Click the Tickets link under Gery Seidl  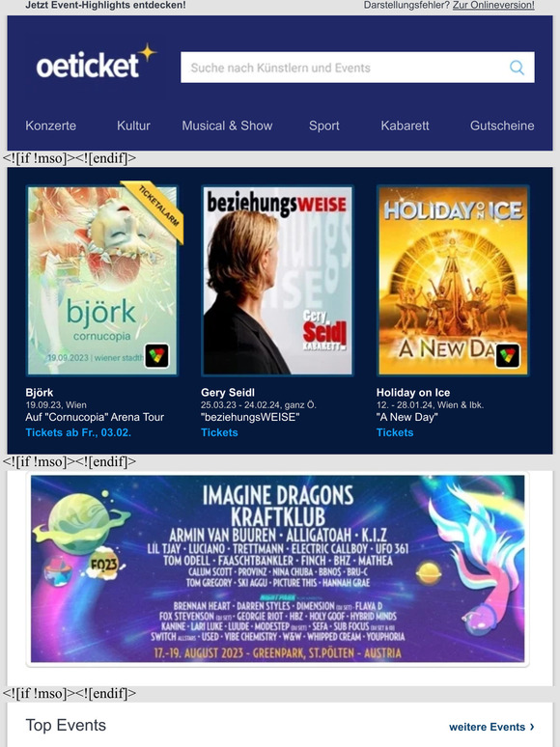click(x=219, y=432)
